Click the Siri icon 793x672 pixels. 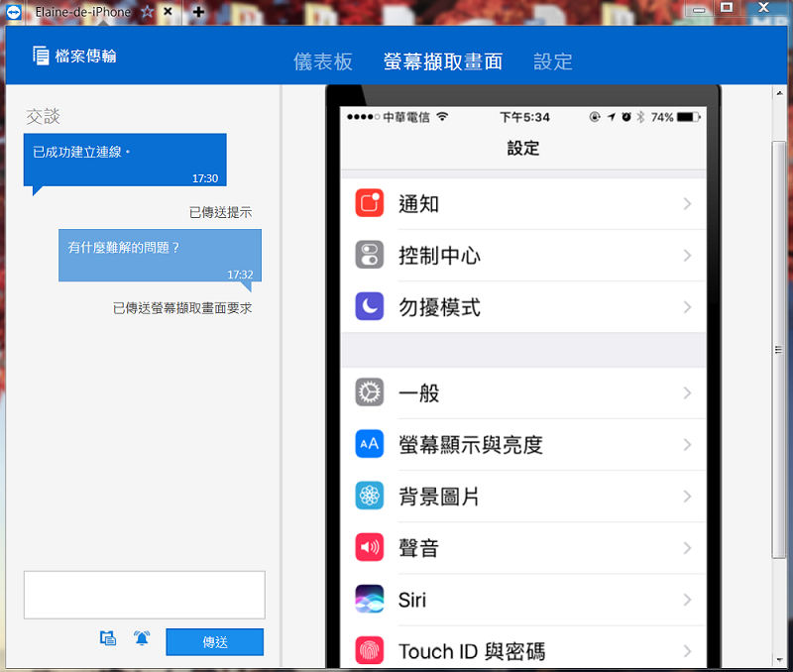[x=369, y=599]
